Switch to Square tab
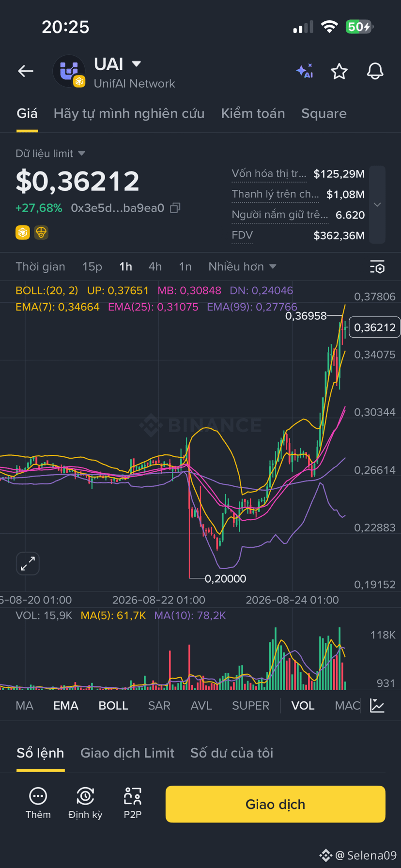 click(x=324, y=113)
